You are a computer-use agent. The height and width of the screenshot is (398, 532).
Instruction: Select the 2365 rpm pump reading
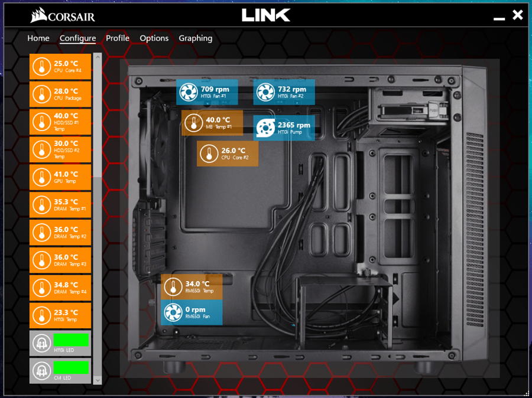coord(294,125)
